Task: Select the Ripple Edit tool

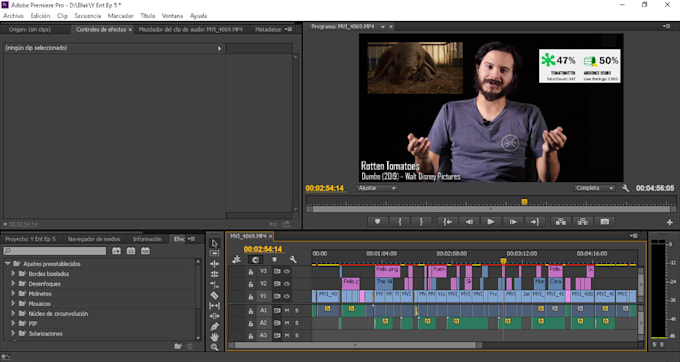Action: click(214, 264)
